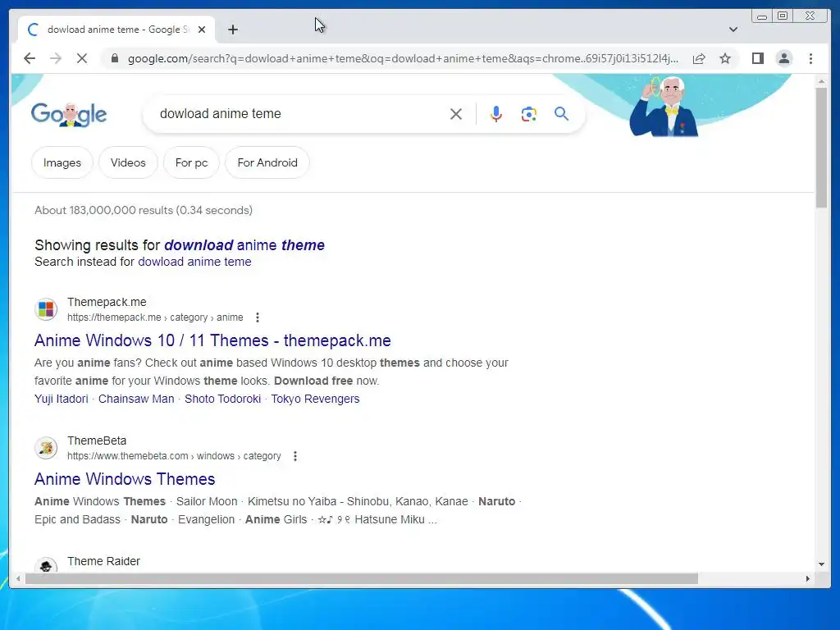Image resolution: width=840 pixels, height=630 pixels.
Task: Open the Chrome three-dot menu
Action: [x=810, y=58]
